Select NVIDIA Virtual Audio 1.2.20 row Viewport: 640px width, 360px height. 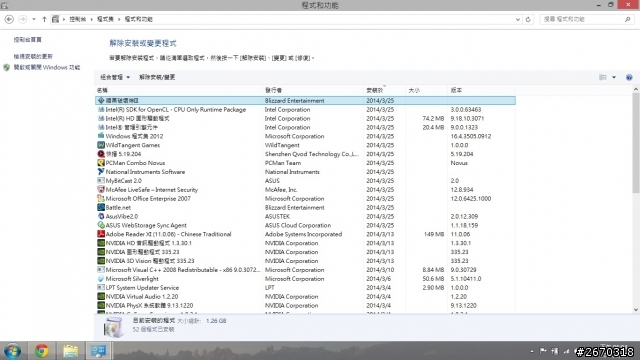305,297
